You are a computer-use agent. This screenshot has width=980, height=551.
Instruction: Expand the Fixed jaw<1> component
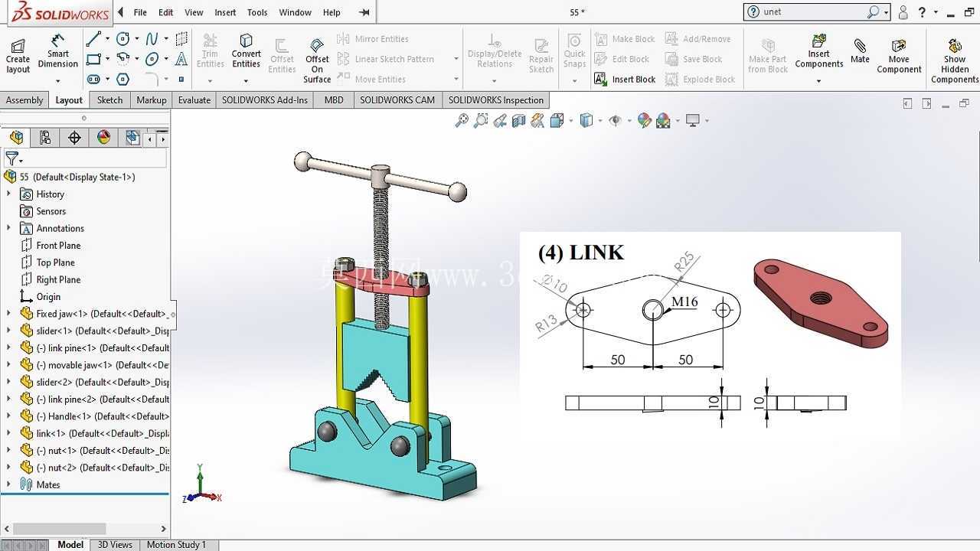click(9, 314)
